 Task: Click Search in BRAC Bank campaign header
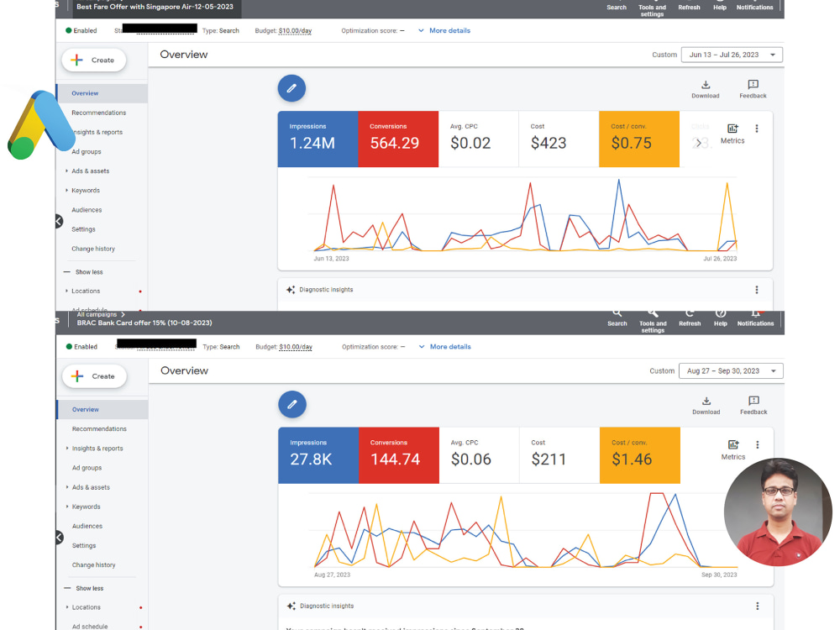[x=617, y=318]
